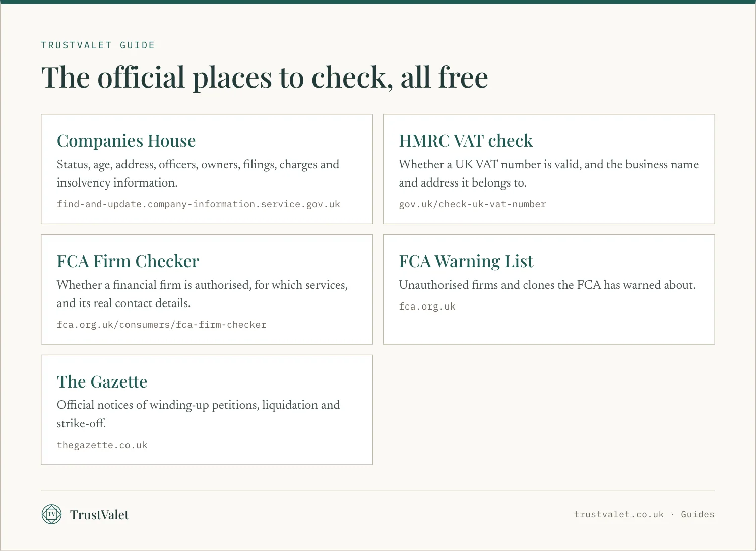Open The Gazette card heading
Screen dimensions: 756x551
coord(102,382)
